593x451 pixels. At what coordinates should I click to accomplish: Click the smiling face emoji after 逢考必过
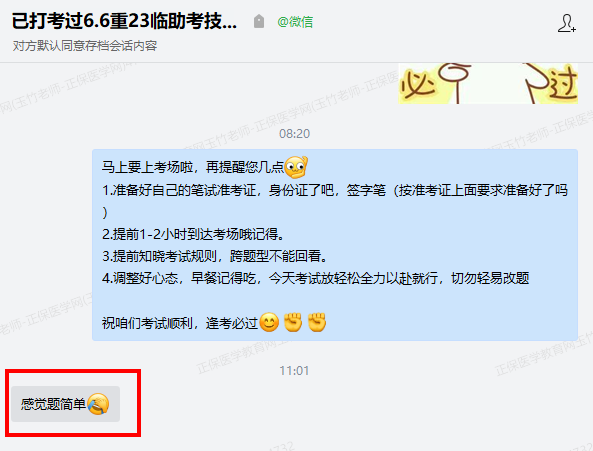pos(269,322)
